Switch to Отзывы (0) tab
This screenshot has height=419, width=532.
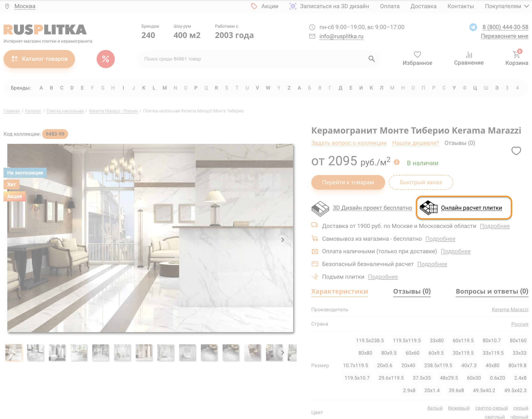click(412, 291)
